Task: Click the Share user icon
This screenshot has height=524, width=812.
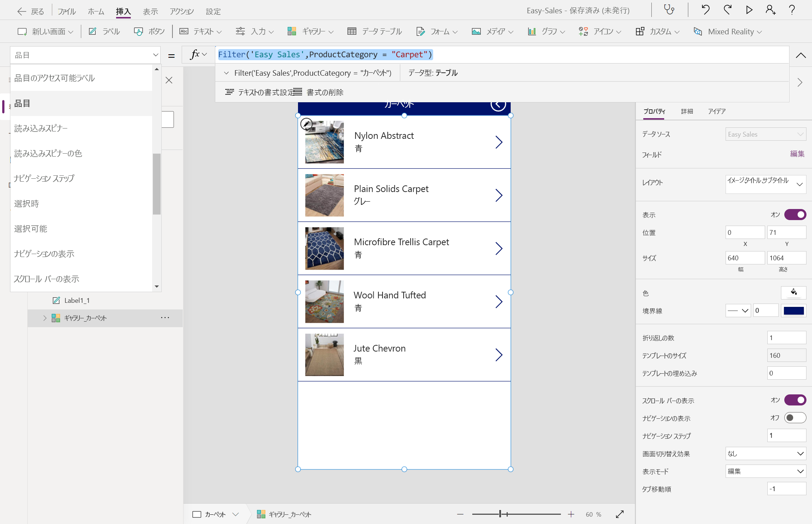Action: (x=770, y=10)
